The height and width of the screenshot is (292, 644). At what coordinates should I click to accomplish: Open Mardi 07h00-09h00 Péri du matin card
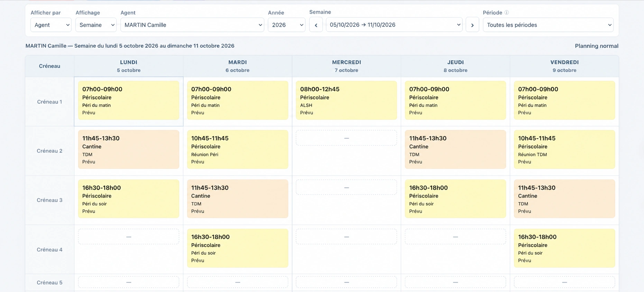tap(238, 101)
